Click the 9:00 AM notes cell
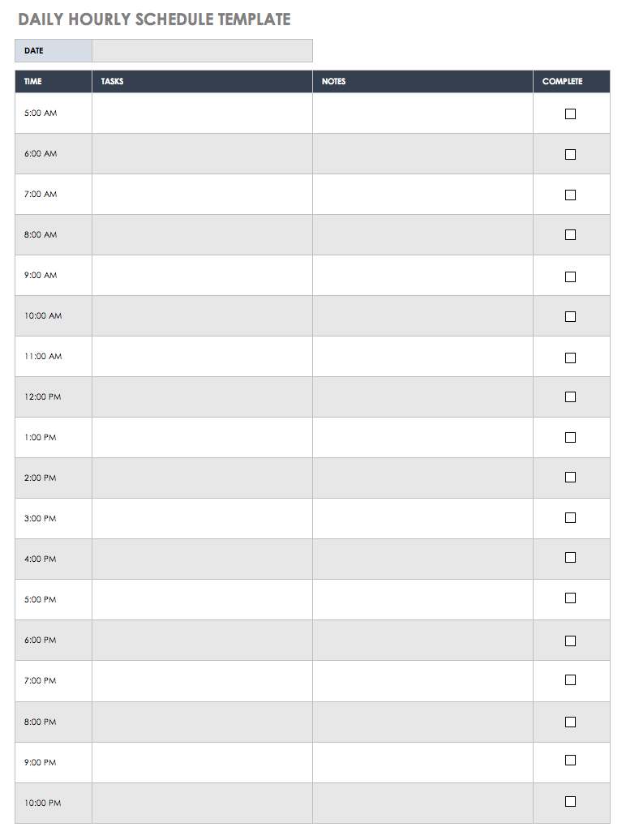626x840 pixels. (x=422, y=276)
